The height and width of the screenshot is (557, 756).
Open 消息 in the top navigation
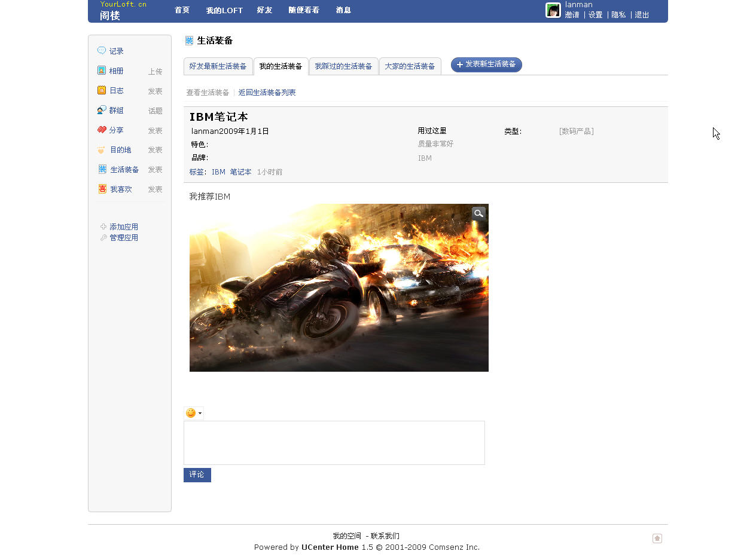[343, 10]
